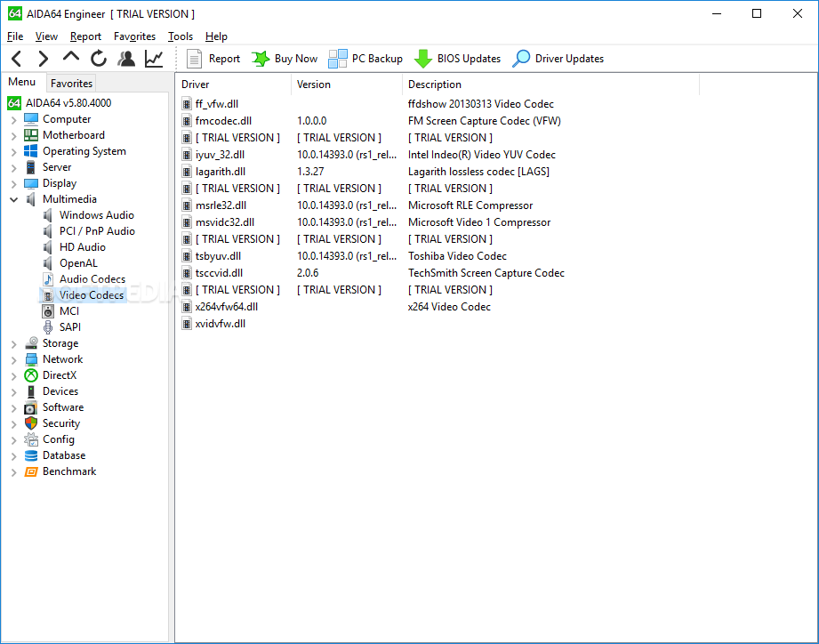Viewport: 819px width, 644px height.
Task: Expand the Storage tree node
Action: [x=14, y=344]
